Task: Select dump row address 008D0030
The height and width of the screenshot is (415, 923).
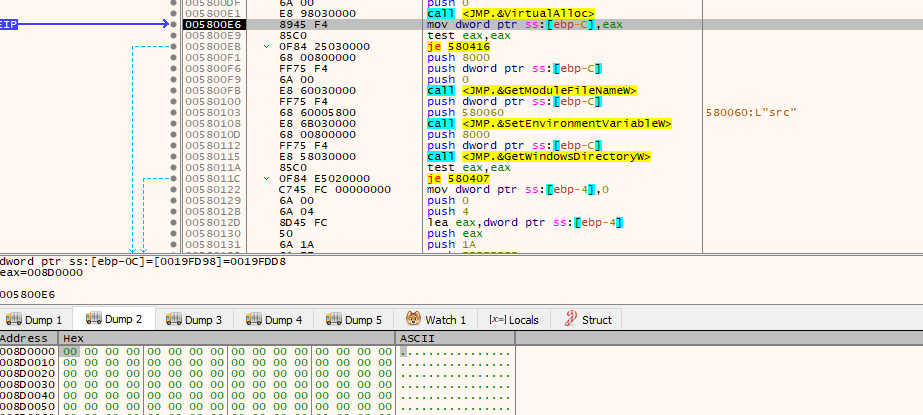Action: (28, 384)
